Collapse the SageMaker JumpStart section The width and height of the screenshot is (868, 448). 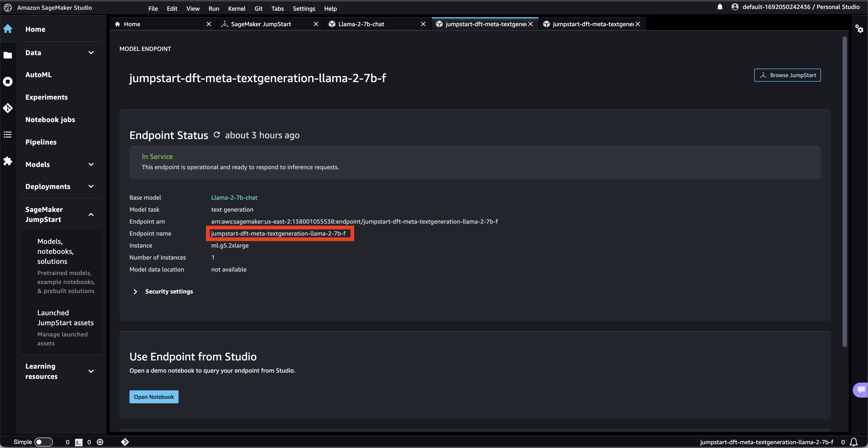(91, 214)
